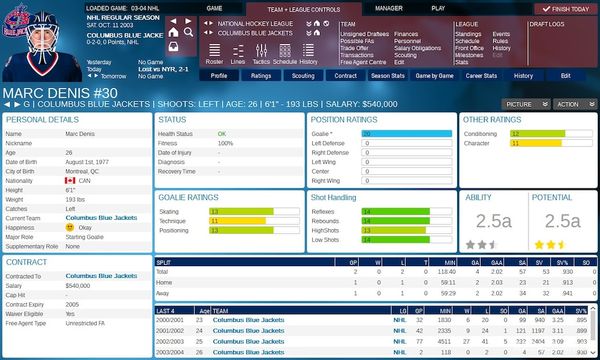Click the Goalie position rating bar
The width and height of the screenshot is (600, 360).
[407, 134]
